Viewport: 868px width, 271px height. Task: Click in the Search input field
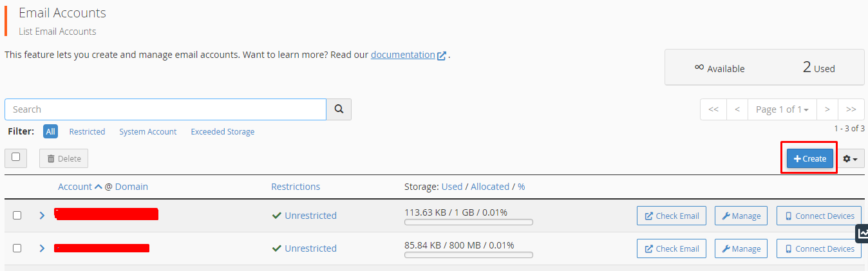tap(165, 109)
